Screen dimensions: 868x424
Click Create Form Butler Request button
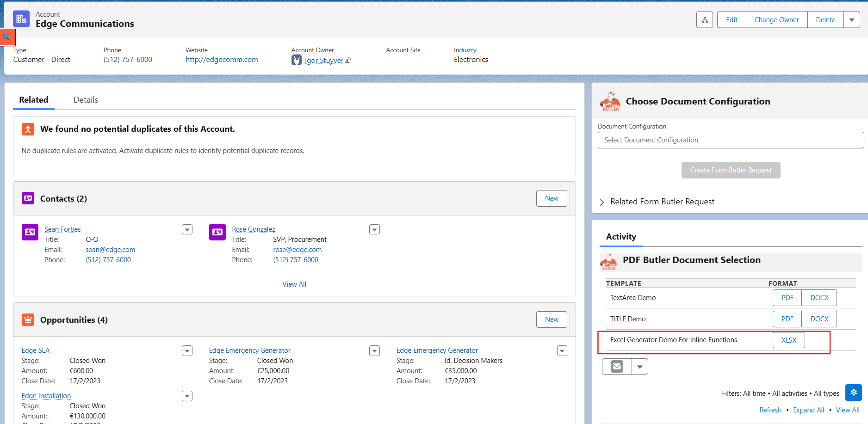pos(731,170)
